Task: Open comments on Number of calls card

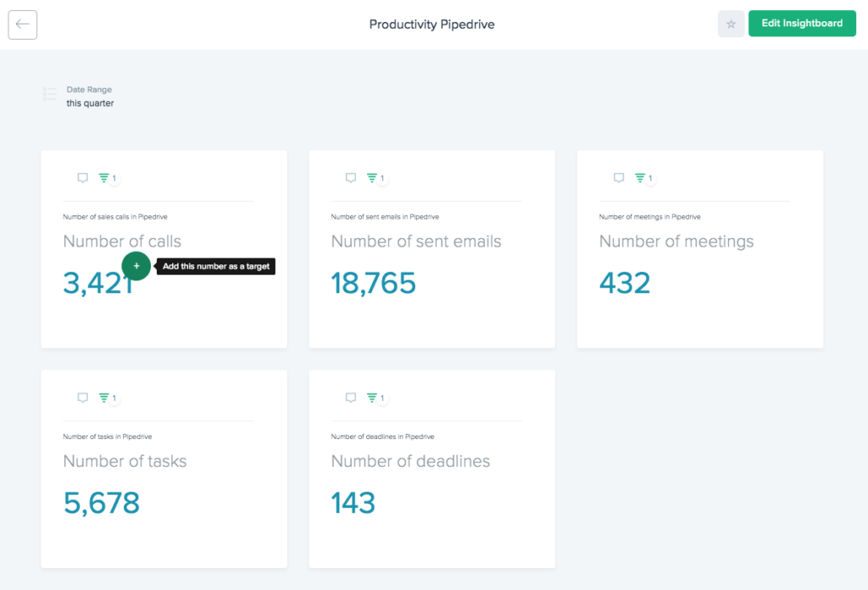Action: pyautogui.click(x=82, y=178)
